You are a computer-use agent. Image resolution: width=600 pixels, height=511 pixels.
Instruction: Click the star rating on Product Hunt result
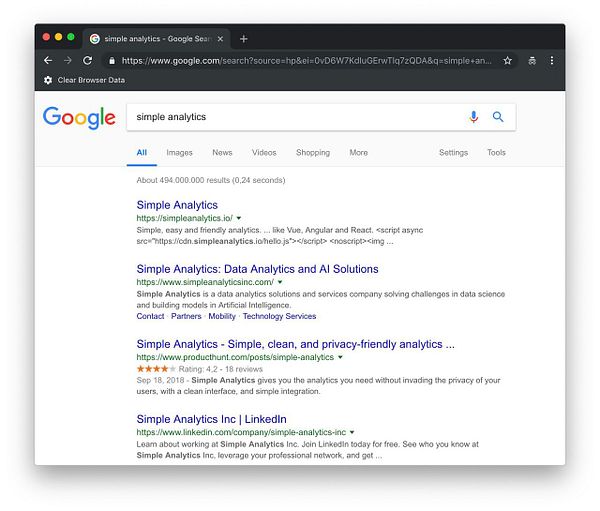coord(156,369)
